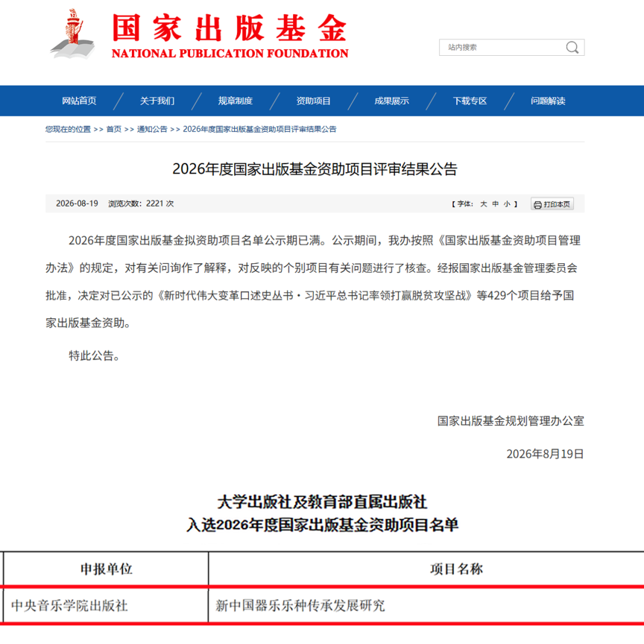Click the table header 项目名称

coord(456,569)
